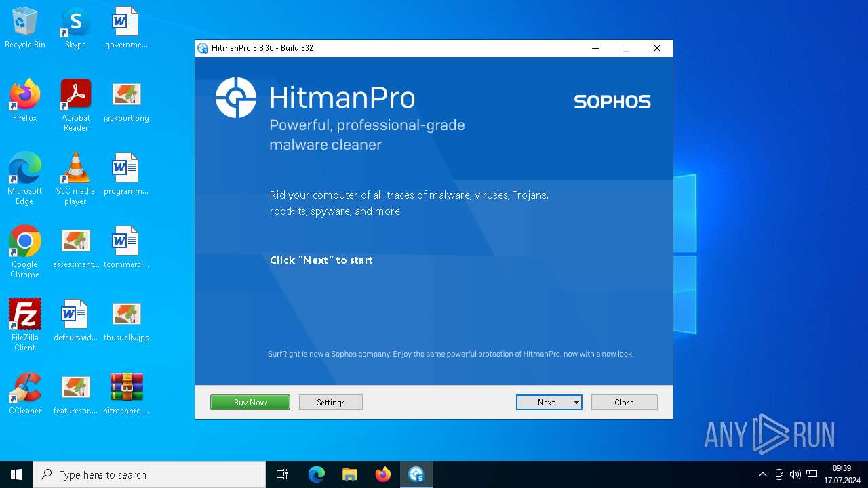Select the Acrobat Reader desktop icon
Screen dimensions: 868x488
pos(76,106)
